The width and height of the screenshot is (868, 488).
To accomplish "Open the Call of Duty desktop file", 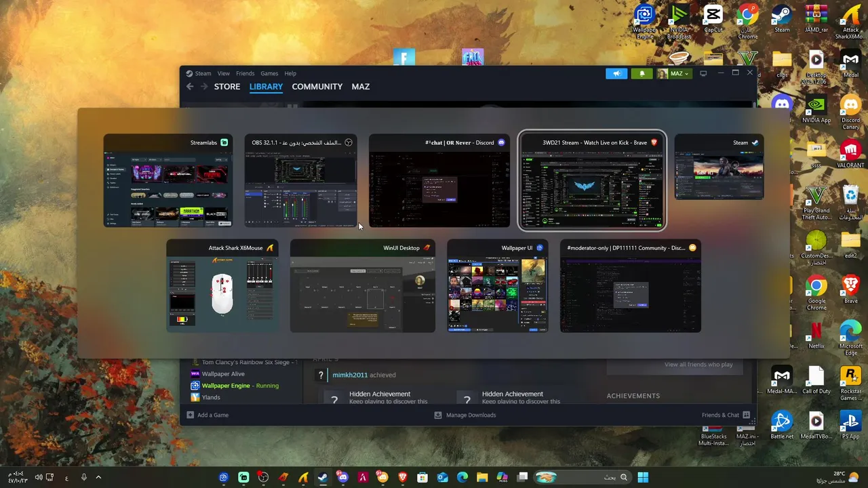I will click(816, 380).
